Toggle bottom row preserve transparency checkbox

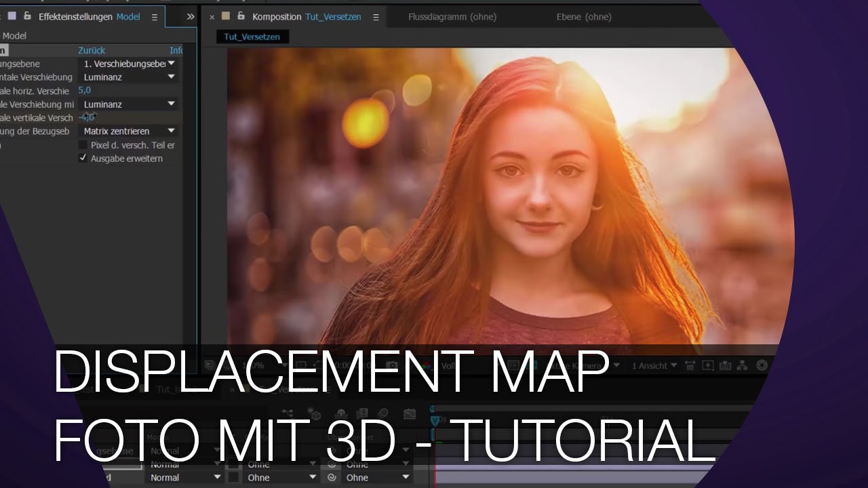(x=233, y=478)
